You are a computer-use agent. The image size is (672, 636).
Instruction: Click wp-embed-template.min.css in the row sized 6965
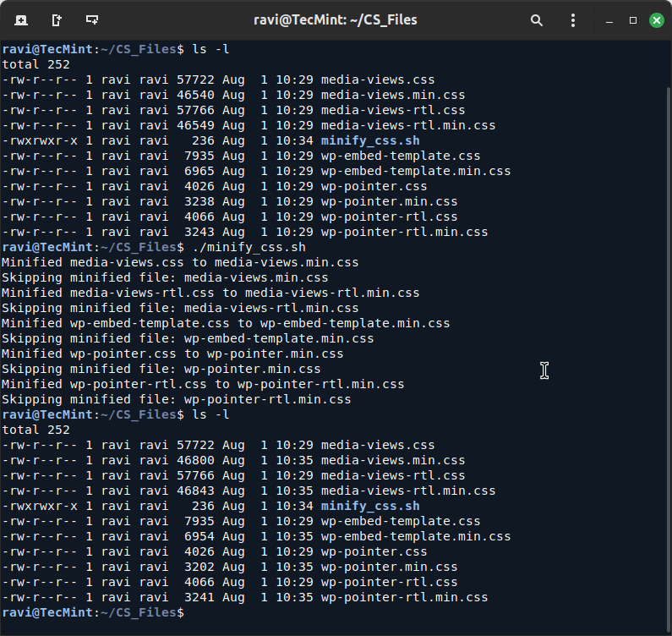pos(416,171)
